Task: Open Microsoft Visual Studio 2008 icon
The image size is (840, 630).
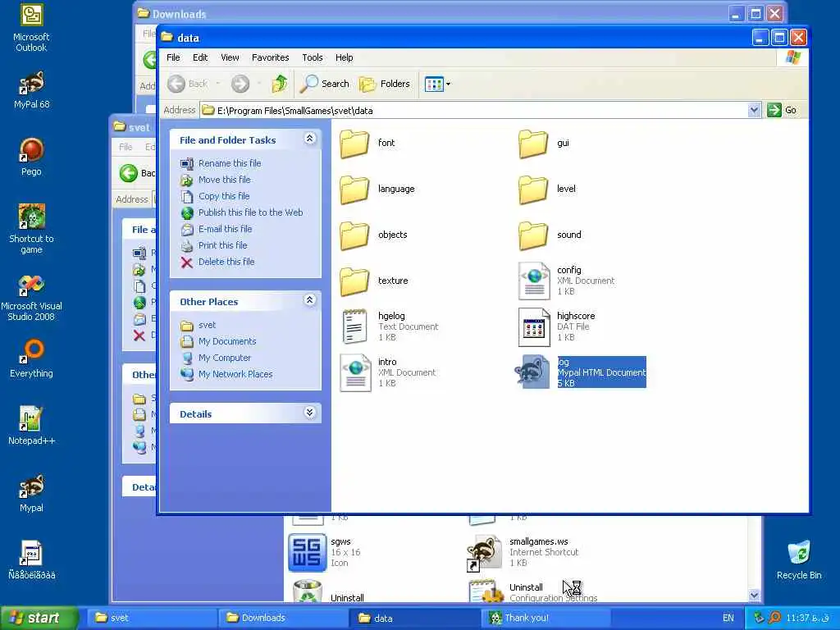Action: (x=31, y=297)
